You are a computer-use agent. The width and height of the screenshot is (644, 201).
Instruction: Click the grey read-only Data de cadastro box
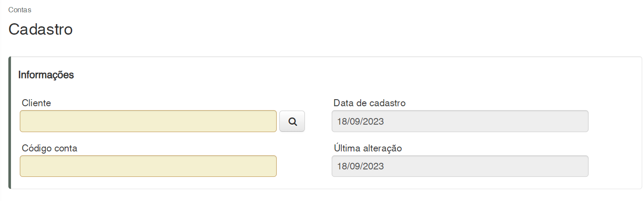460,121
